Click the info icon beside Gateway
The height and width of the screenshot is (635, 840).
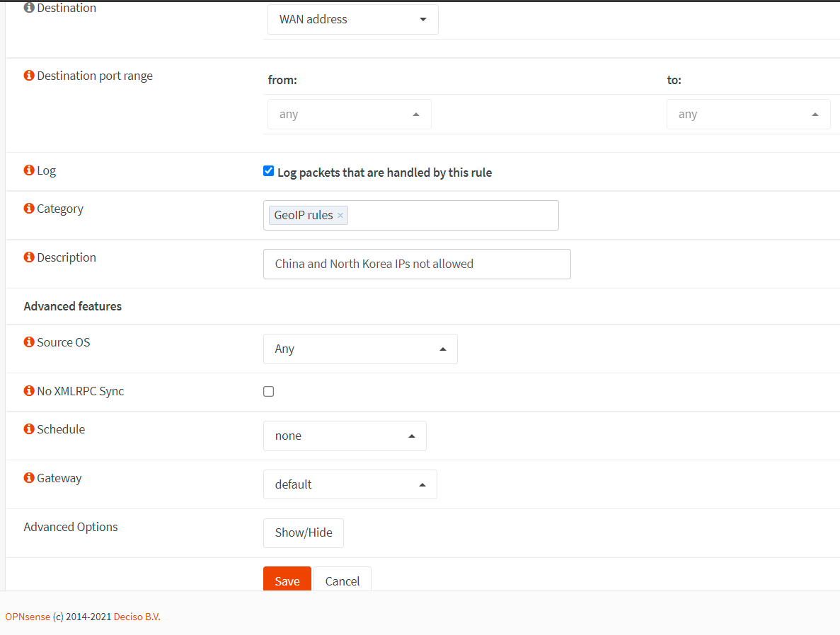click(x=29, y=478)
